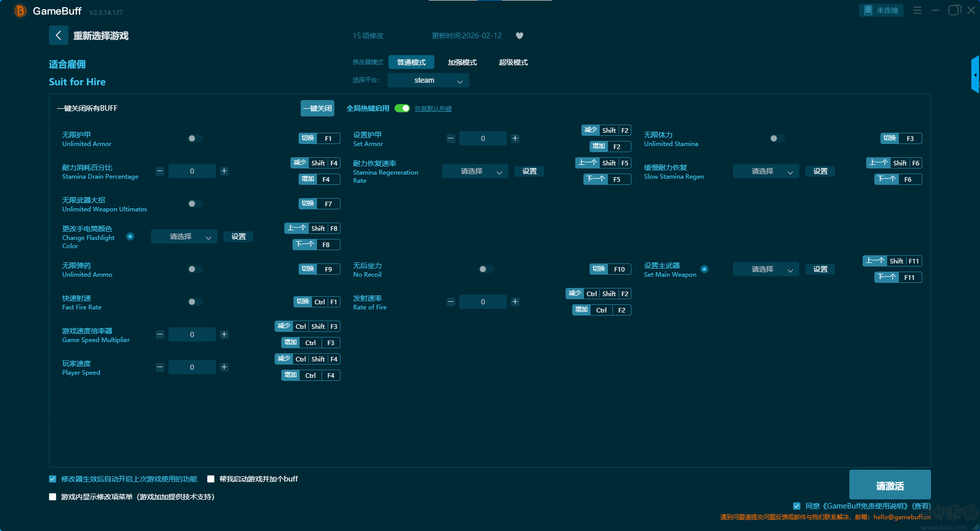Click the star beside Set Main Weapon
This screenshot has height=531, width=980.
click(704, 269)
